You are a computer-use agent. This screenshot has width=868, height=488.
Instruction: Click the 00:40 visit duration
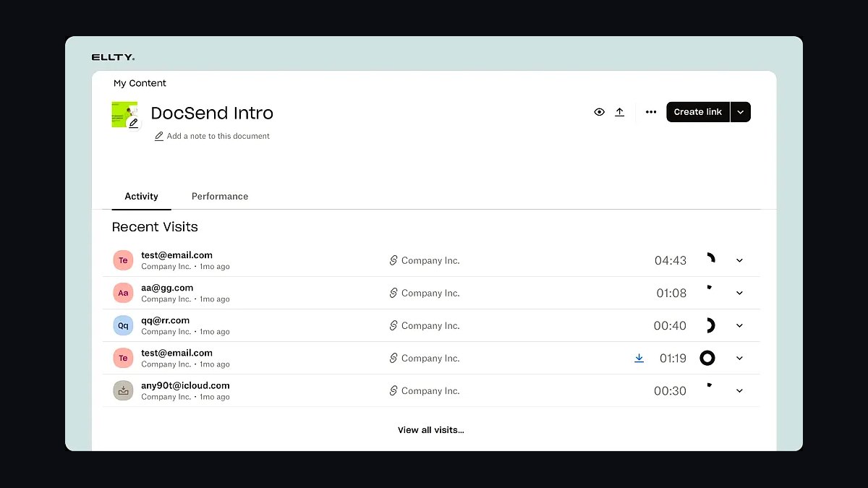[670, 325]
